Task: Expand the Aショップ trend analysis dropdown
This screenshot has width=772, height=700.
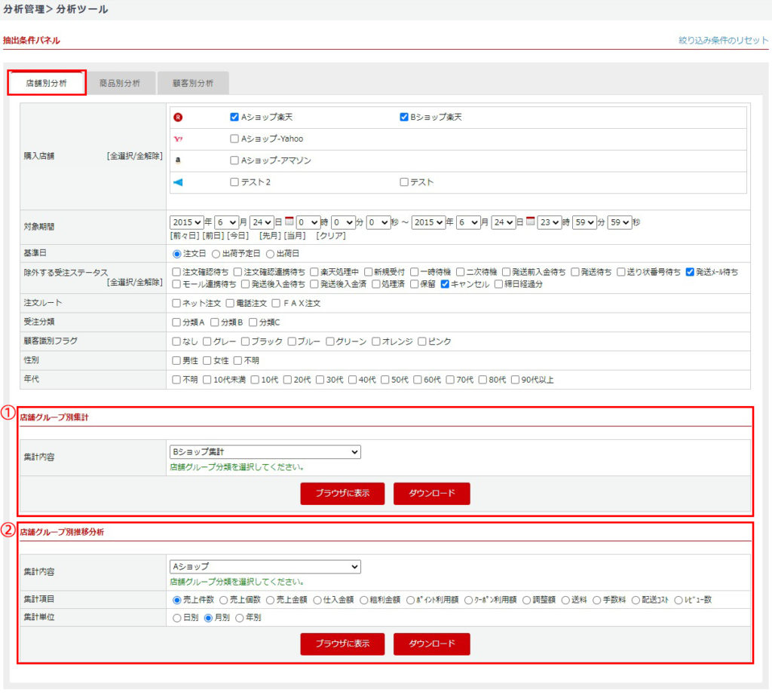Action: coord(265,567)
